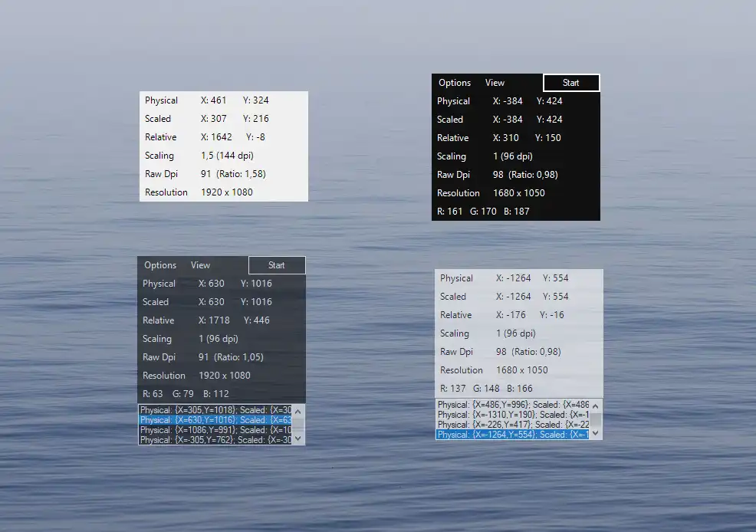Screen dimensions: 756x532
Task: Select list entry X=-226,Y=417
Action: tap(513, 425)
